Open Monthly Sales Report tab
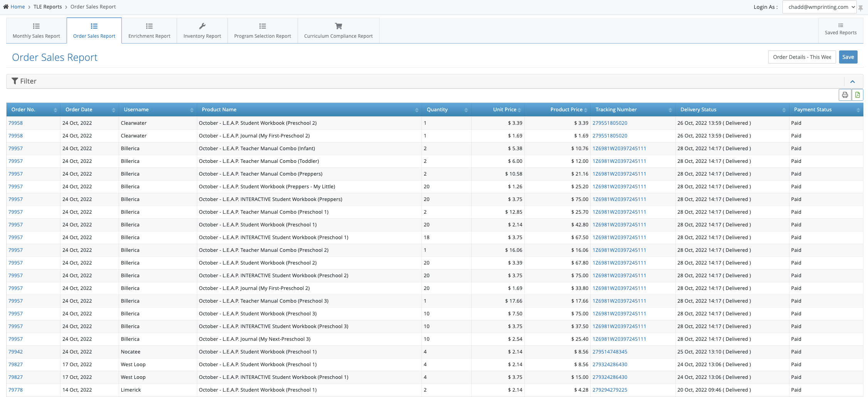868x397 pixels. [36, 30]
